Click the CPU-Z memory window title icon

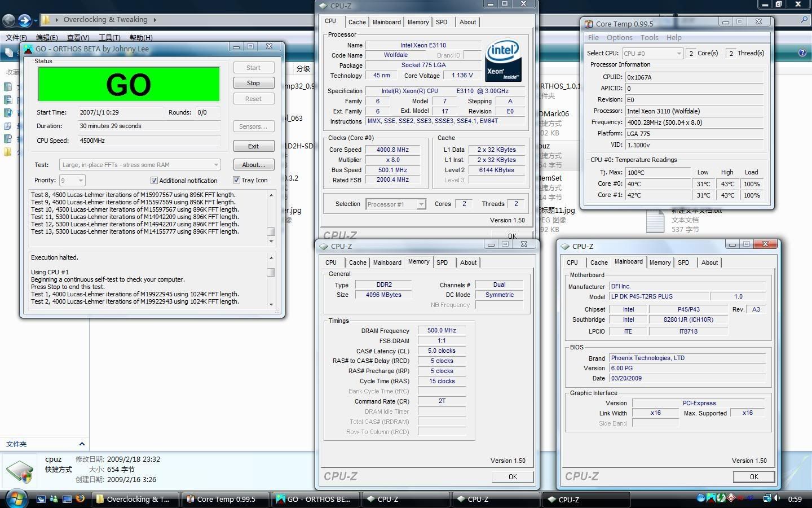(x=324, y=246)
